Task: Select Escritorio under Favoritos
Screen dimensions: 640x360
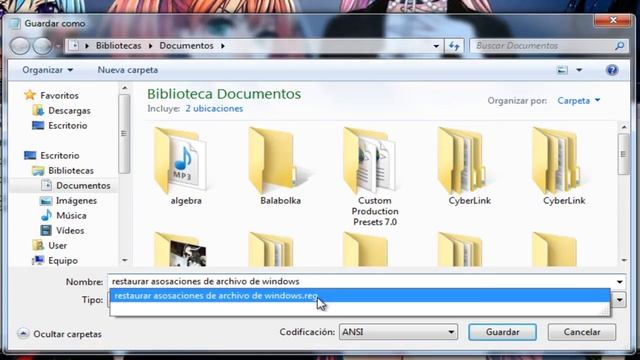Action: pyautogui.click(x=68, y=125)
